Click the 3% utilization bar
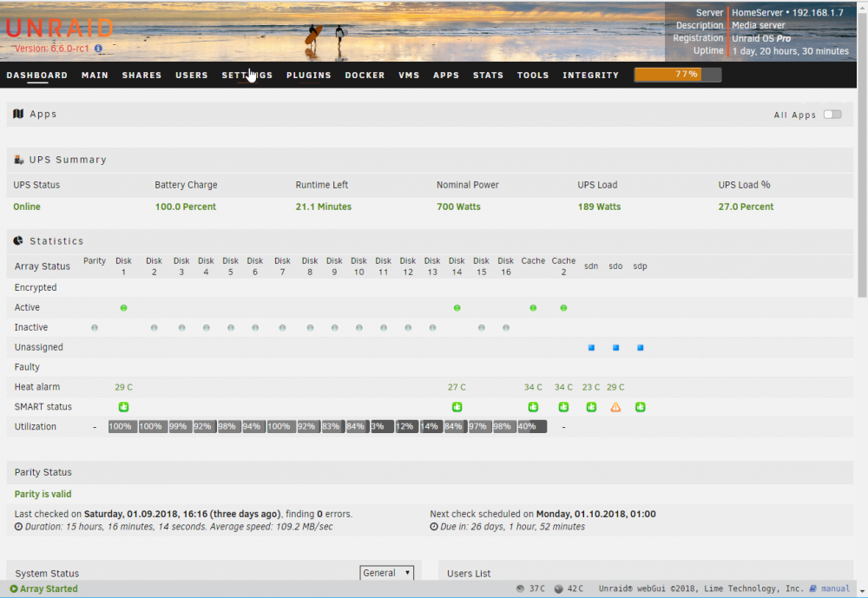 tap(382, 426)
